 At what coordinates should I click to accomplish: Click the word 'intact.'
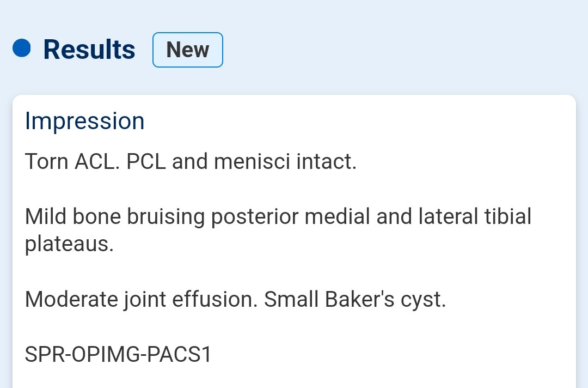(x=326, y=162)
